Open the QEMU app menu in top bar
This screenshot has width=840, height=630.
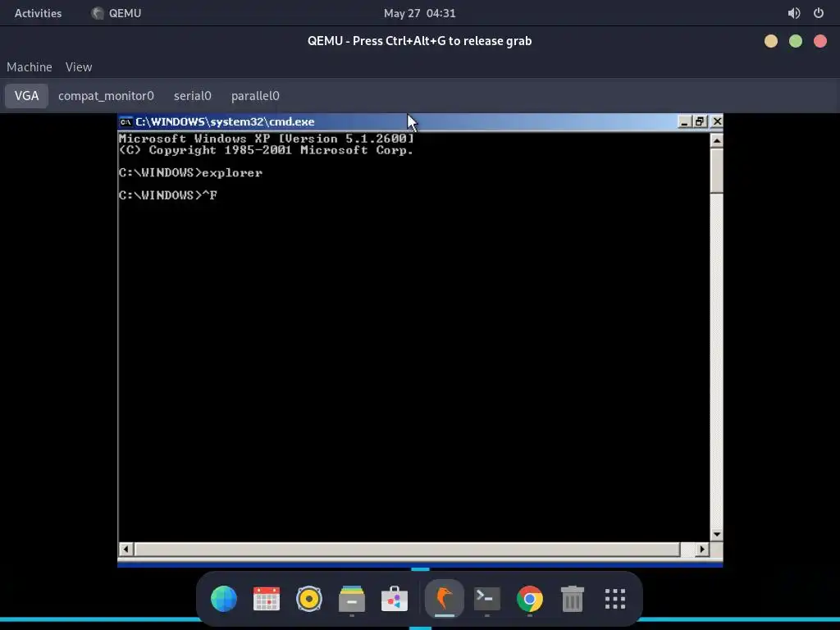click(116, 13)
